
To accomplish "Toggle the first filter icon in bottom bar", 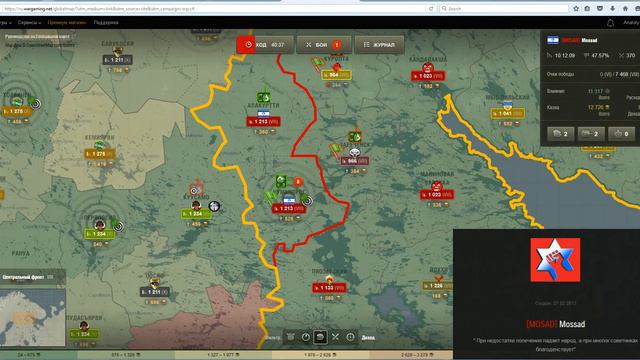I will [x=290, y=337].
